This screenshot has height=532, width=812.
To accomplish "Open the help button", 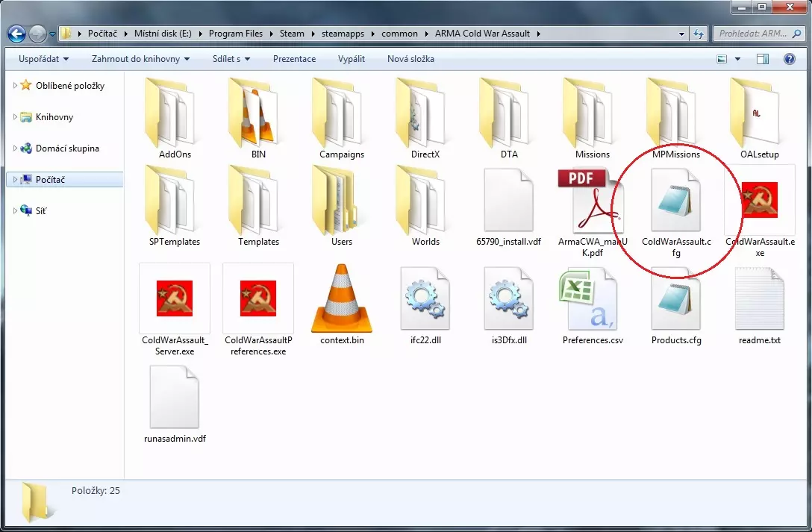I will [789, 59].
